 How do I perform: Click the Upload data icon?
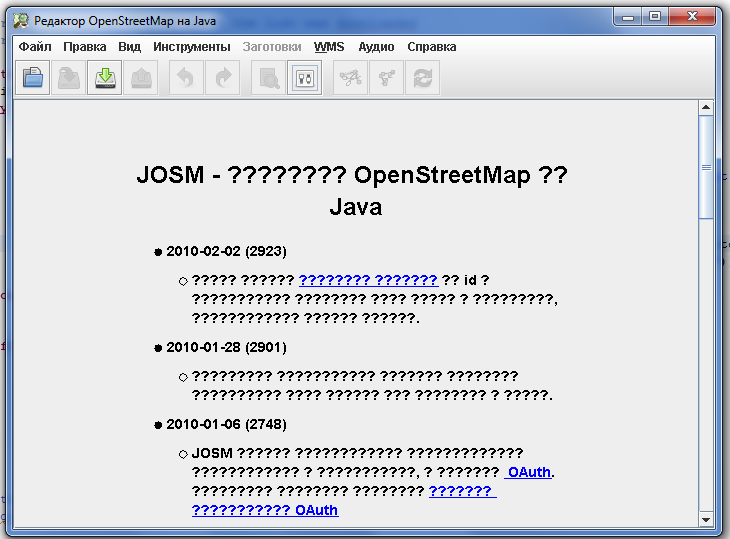pyautogui.click(x=141, y=78)
